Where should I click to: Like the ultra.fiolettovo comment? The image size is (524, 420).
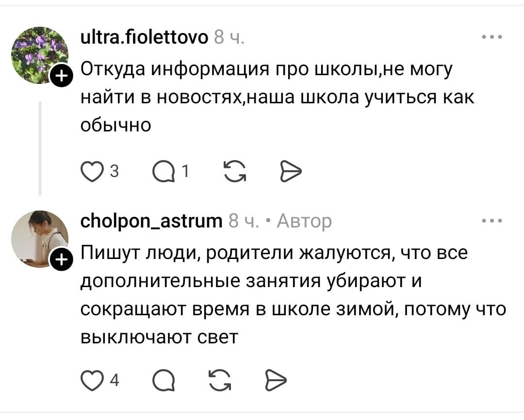click(90, 171)
